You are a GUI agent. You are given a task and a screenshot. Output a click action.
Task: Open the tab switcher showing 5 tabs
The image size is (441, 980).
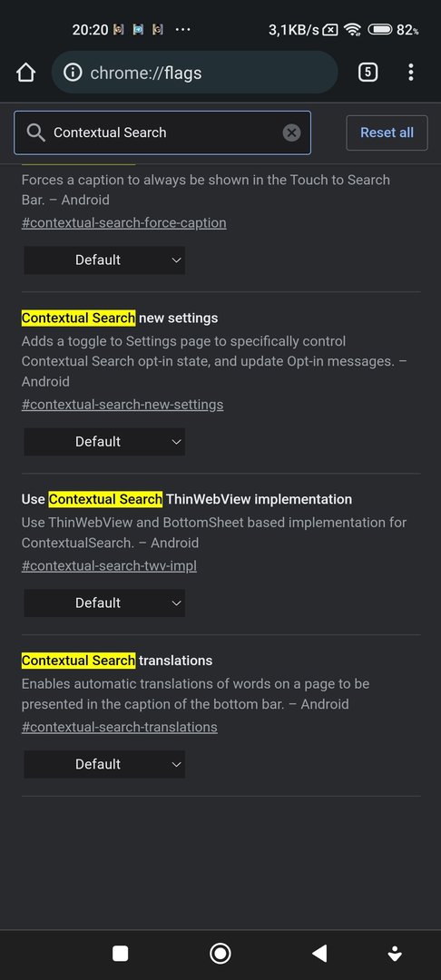[367, 73]
